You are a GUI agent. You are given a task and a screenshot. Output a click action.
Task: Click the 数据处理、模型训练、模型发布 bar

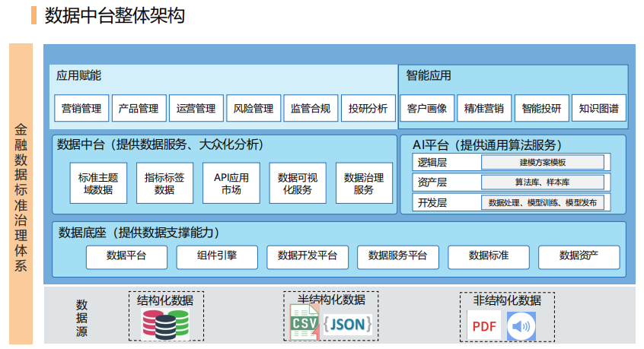543,202
